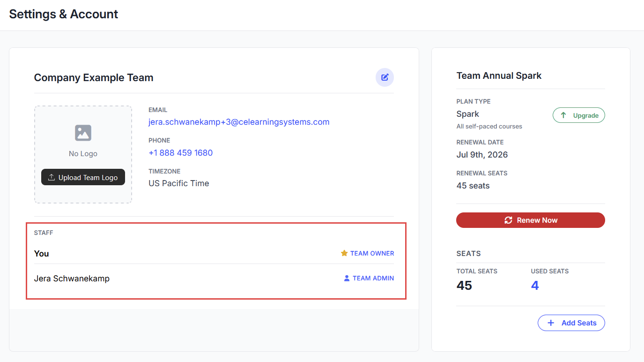
Task: Click the dashed team logo drop area
Action: click(83, 154)
